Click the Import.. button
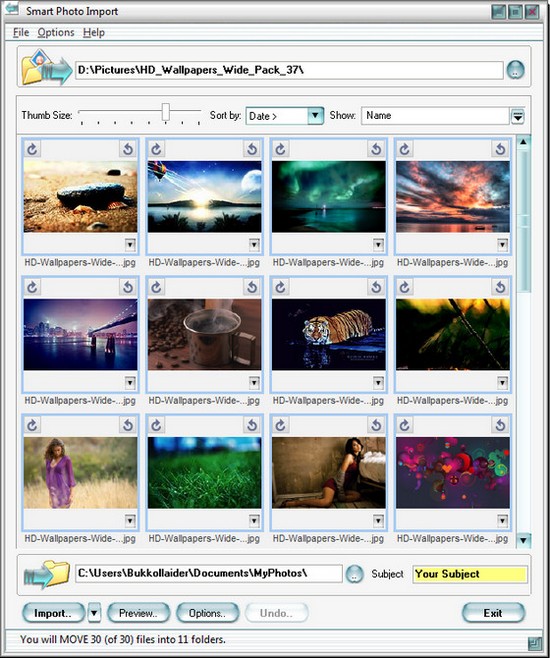Screen dimensions: 550x658 click(x=53, y=613)
